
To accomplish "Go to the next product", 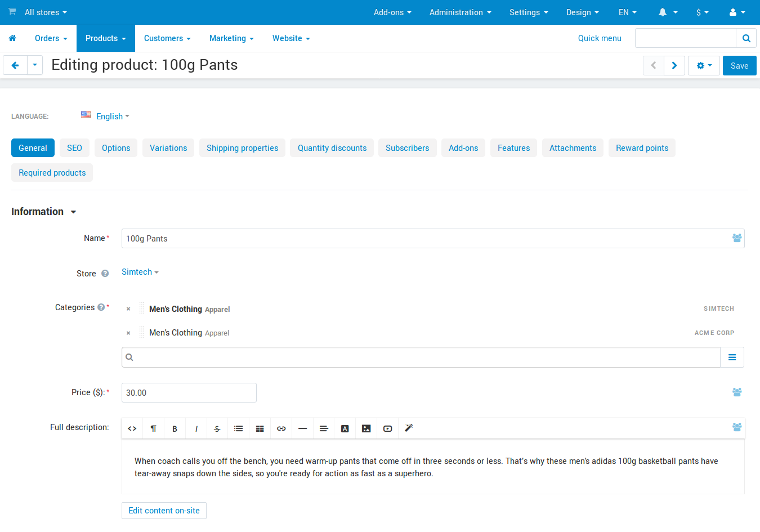I will click(674, 66).
